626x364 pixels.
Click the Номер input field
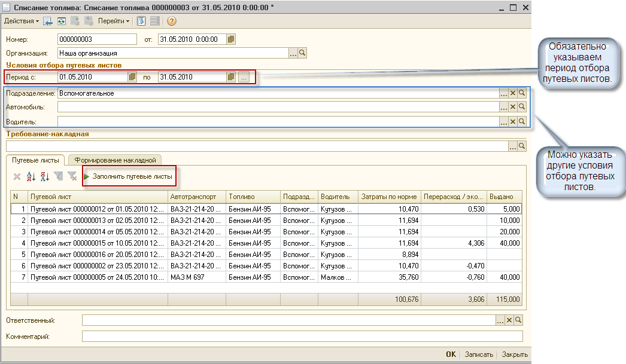point(97,39)
